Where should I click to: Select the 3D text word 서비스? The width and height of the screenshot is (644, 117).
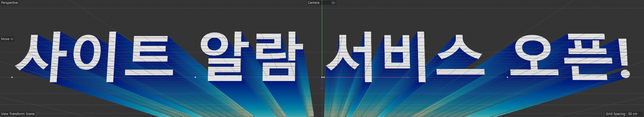pyautogui.click(x=405, y=57)
